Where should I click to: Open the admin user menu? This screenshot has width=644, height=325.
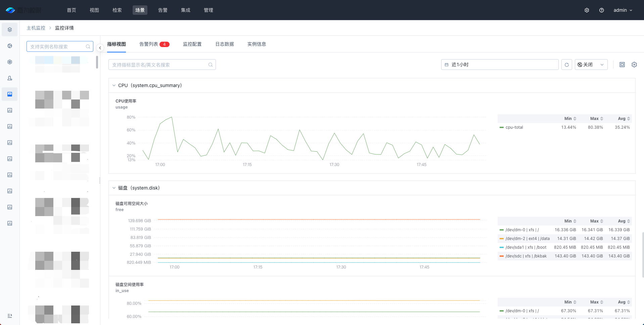623,10
